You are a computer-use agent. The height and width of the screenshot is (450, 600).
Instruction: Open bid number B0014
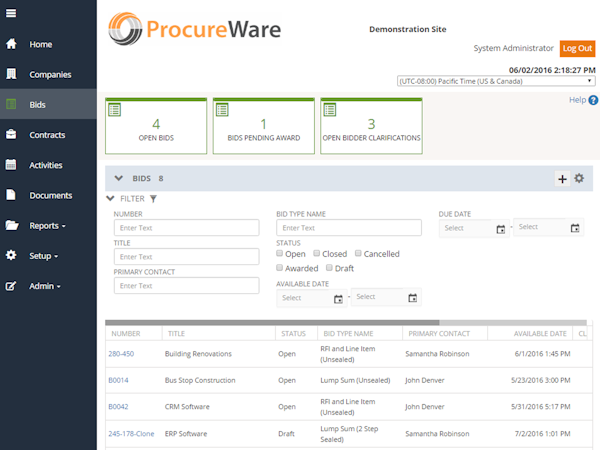click(118, 380)
